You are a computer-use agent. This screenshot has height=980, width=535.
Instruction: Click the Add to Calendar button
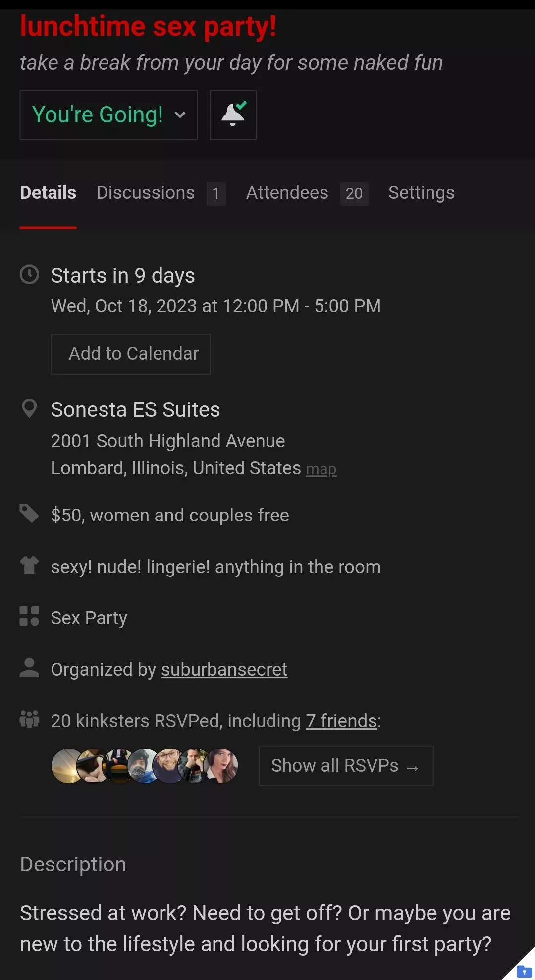tap(131, 354)
